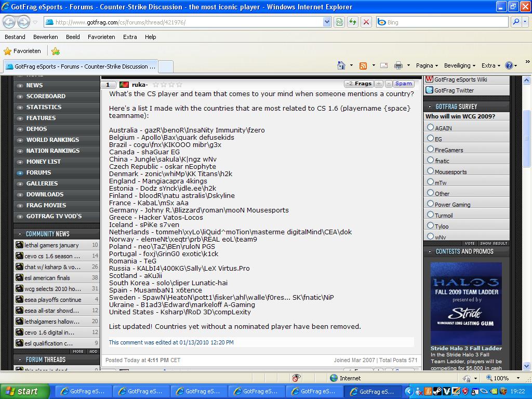Image resolution: width=532 pixels, height=399 pixels.
Task: Click the system tray clock 19:22
Action: pos(518,392)
